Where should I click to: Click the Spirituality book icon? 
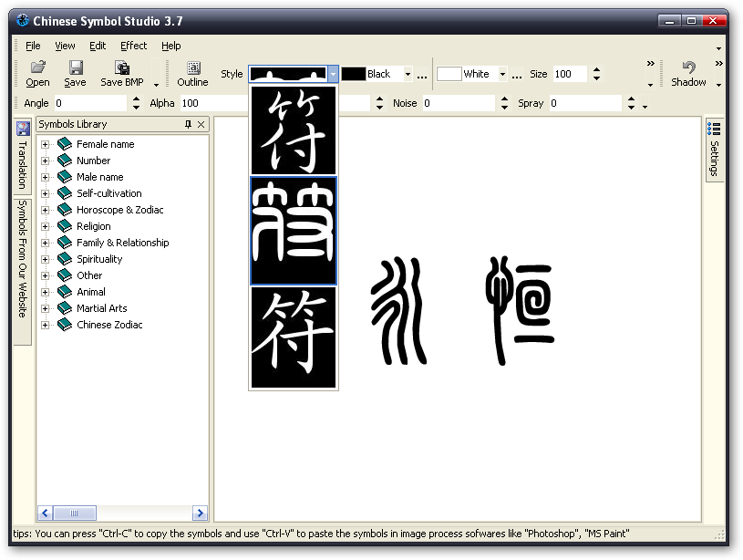tap(65, 259)
